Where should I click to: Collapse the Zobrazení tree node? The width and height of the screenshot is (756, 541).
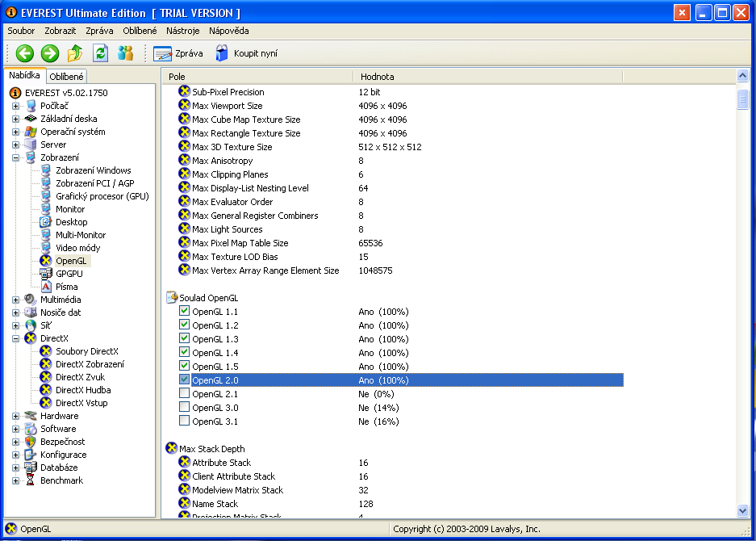(15, 157)
